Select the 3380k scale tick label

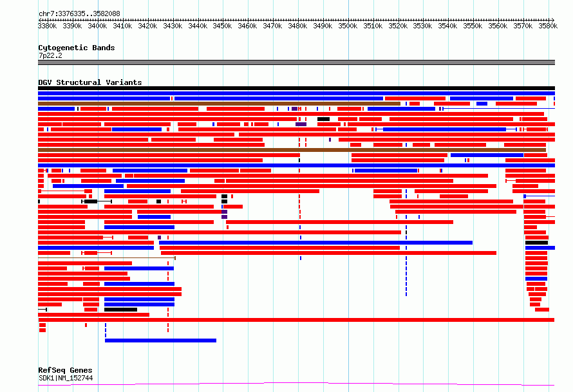pyautogui.click(x=47, y=26)
